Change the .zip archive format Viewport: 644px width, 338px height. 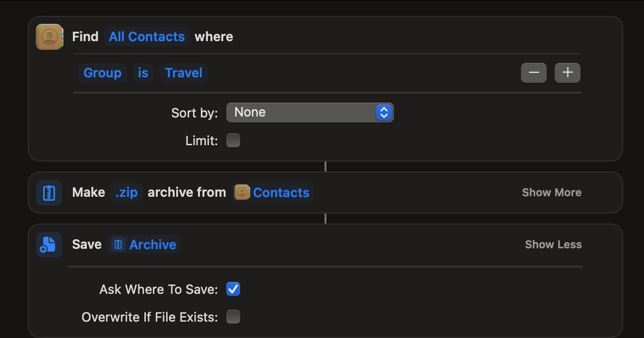pyautogui.click(x=127, y=192)
